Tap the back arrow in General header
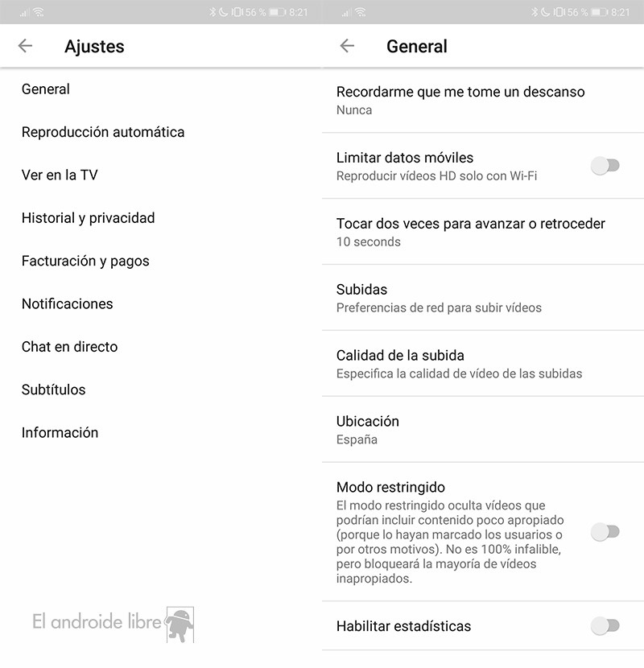This screenshot has width=644, height=668. click(x=347, y=46)
